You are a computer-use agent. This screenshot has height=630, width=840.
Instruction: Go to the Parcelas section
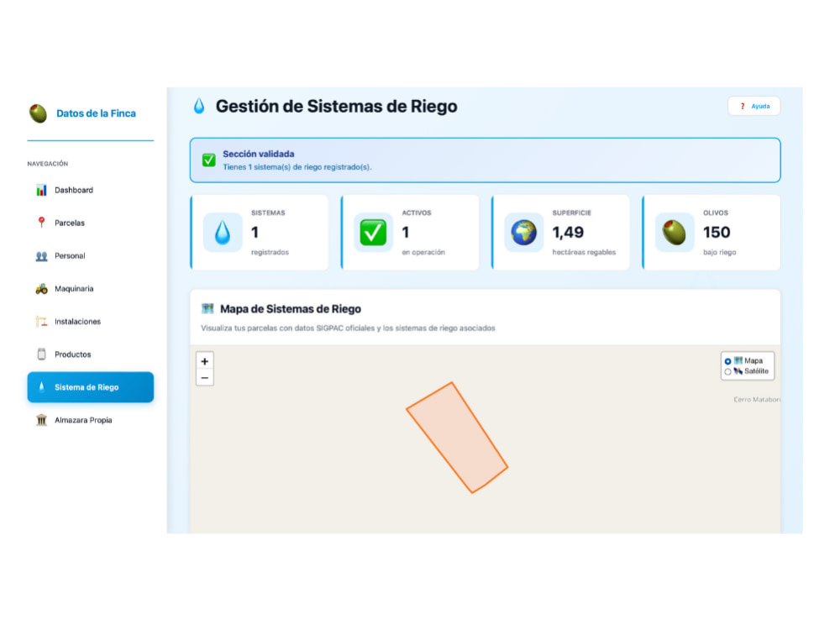[91, 223]
